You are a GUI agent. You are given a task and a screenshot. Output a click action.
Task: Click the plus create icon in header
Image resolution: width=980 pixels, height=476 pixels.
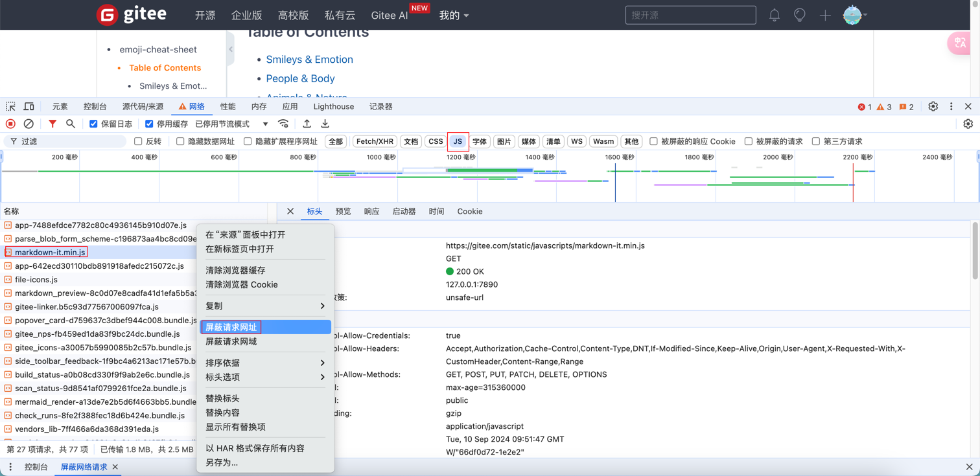[x=825, y=15]
